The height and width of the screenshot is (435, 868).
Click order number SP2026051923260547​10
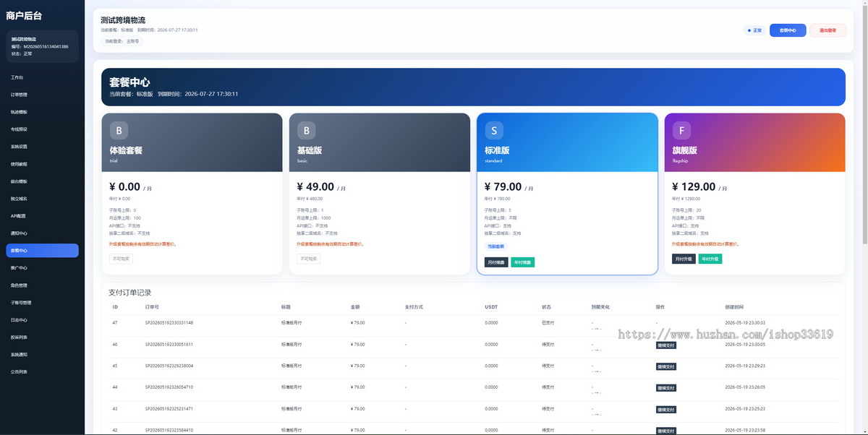tap(169, 387)
